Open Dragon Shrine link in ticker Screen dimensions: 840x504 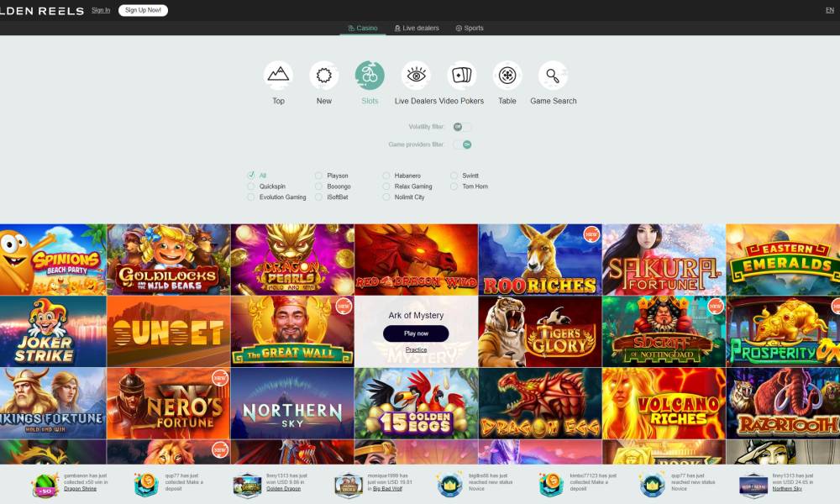click(x=81, y=489)
